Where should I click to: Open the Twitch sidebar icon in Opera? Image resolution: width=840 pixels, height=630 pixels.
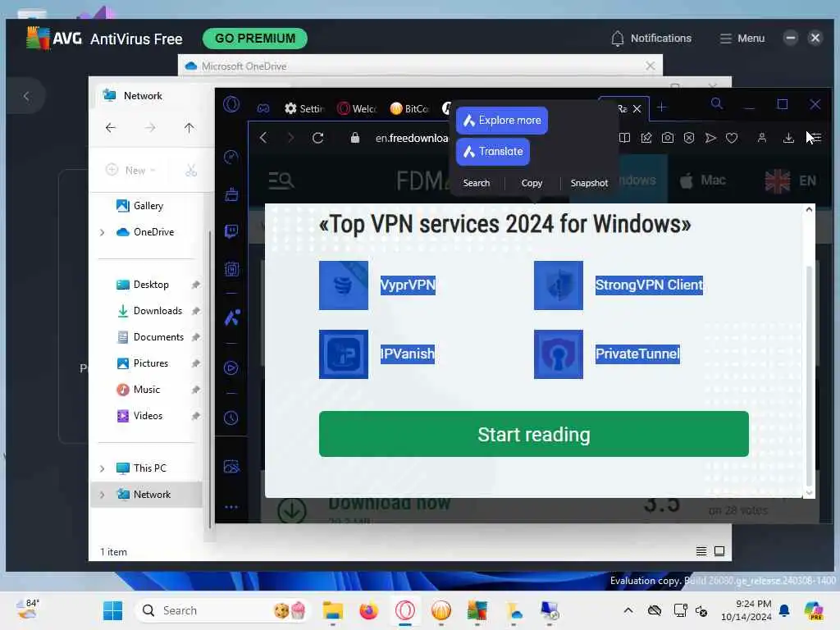coord(231,231)
